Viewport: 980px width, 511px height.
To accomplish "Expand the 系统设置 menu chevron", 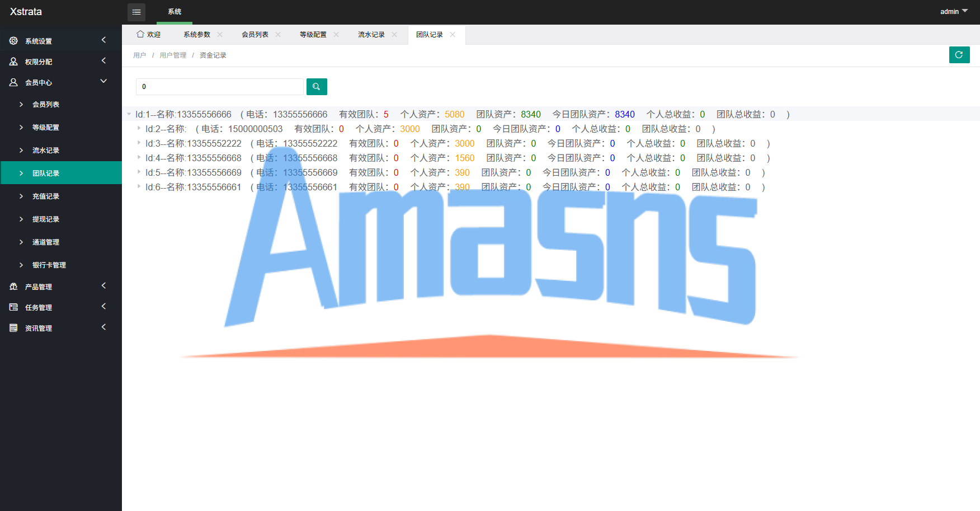I will (103, 40).
